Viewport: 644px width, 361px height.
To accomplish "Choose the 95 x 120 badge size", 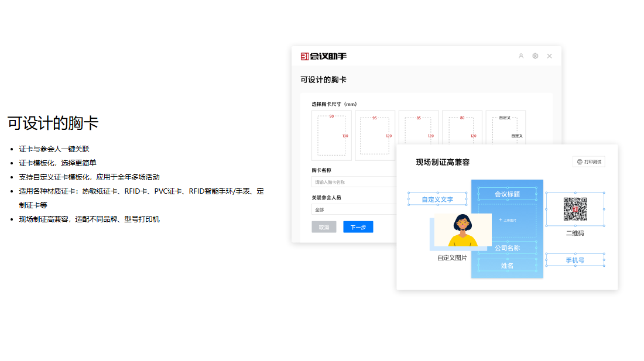I will click(x=375, y=135).
